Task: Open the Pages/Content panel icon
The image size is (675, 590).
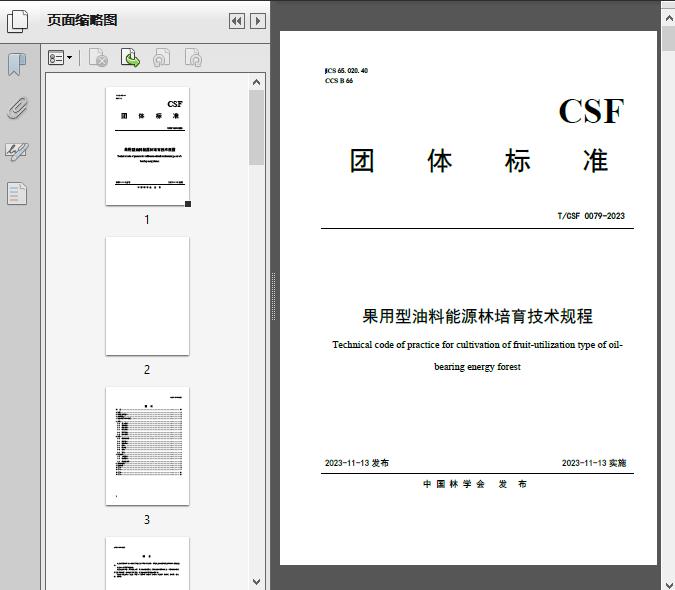Action: 17,193
